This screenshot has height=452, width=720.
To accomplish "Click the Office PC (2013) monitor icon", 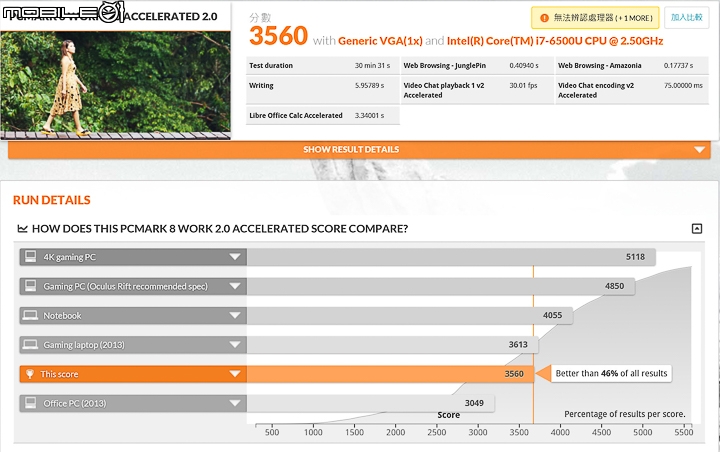I will 31,403.
